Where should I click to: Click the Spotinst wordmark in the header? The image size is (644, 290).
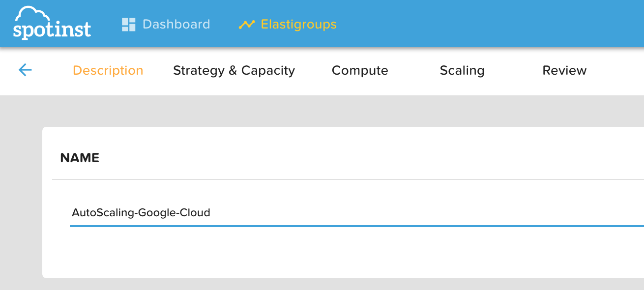pyautogui.click(x=53, y=29)
